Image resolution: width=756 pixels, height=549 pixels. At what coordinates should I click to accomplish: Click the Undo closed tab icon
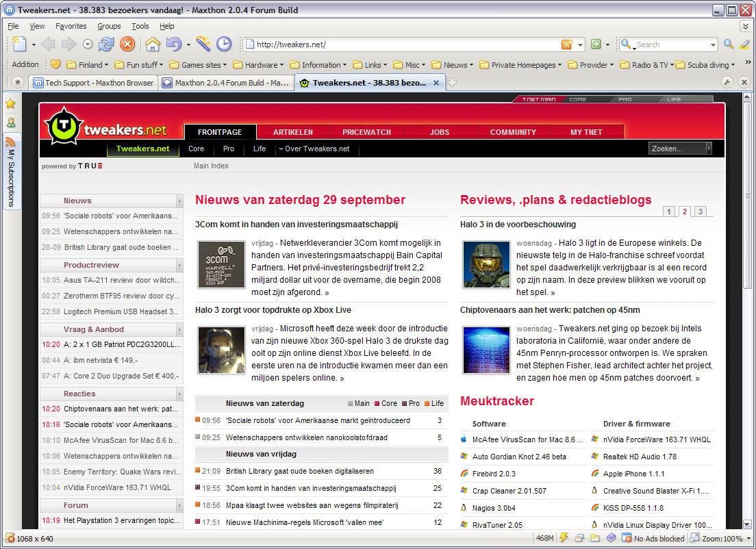(173, 44)
